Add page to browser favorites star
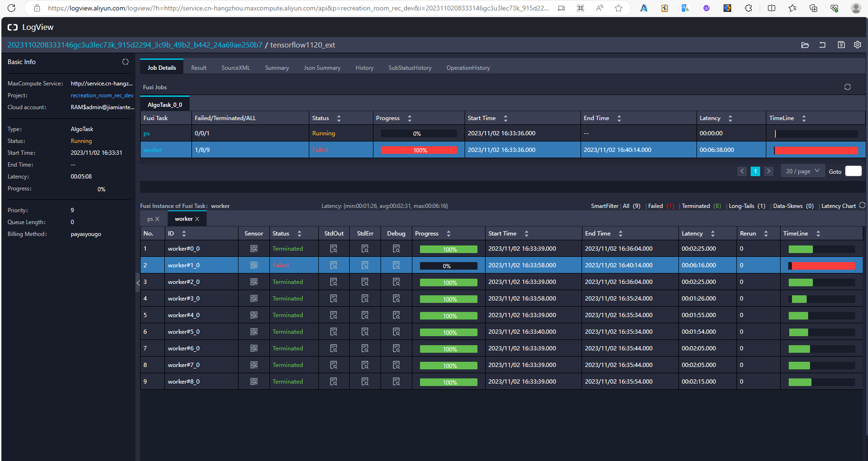 [619, 8]
